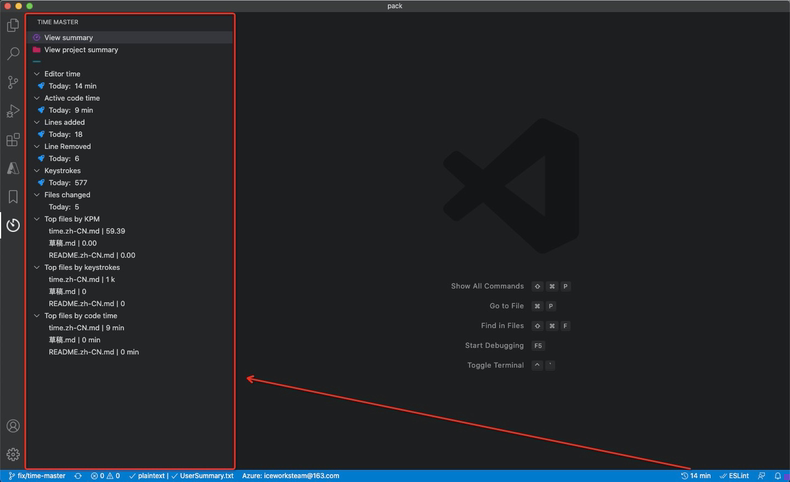Open the Azure view icon
Viewport: 790px width, 482px height.
coord(13,168)
